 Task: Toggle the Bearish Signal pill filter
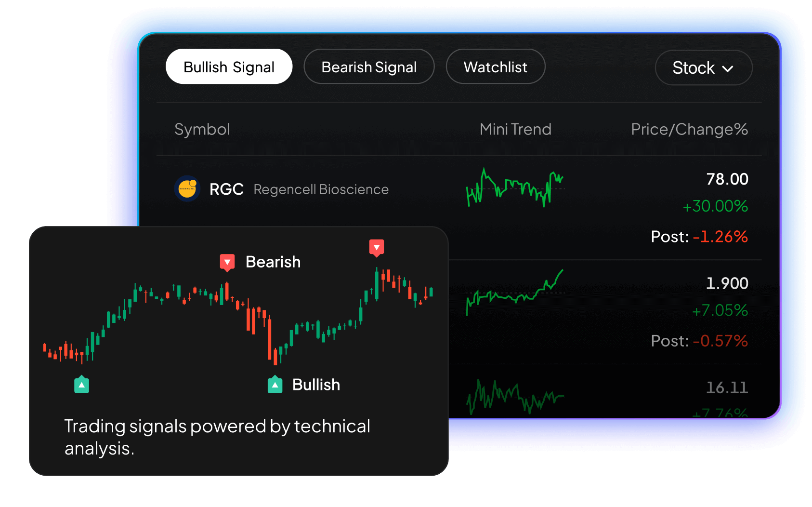(x=369, y=67)
